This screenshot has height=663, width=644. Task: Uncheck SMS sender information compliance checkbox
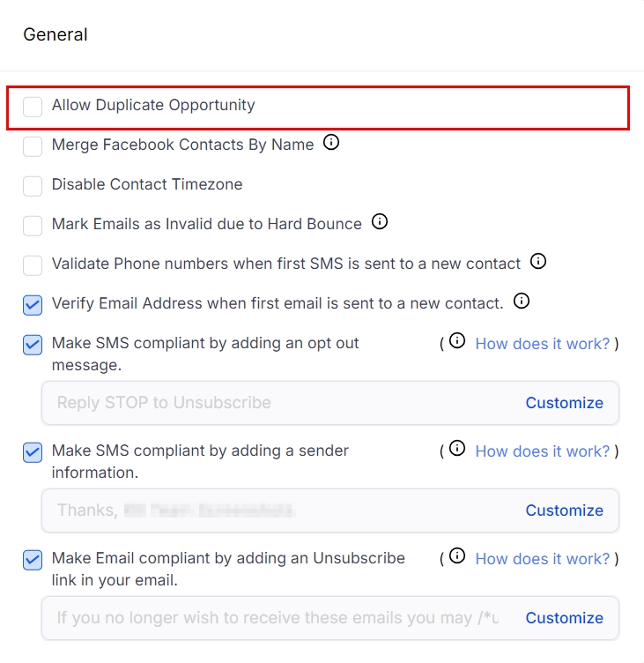tap(33, 452)
